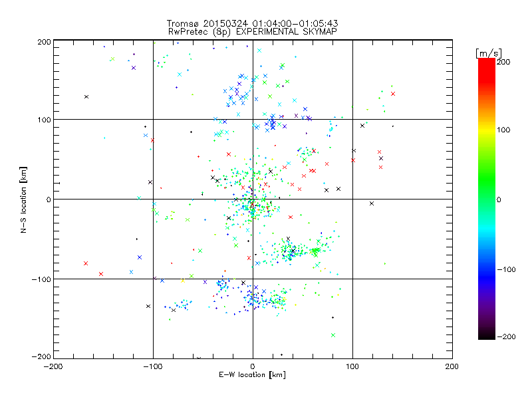Viewport: 532px width, 399px height.
Task: Click the y-axis tick label '200' at top
Action: tap(45, 42)
